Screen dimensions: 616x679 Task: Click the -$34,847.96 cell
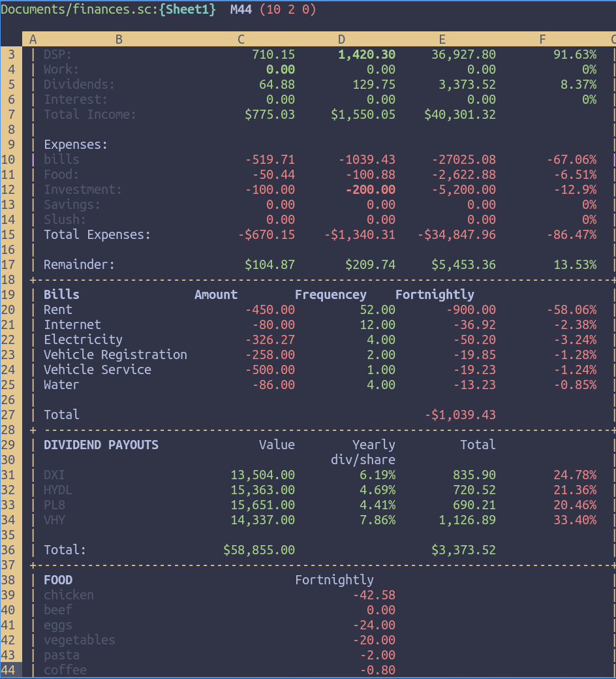point(456,234)
